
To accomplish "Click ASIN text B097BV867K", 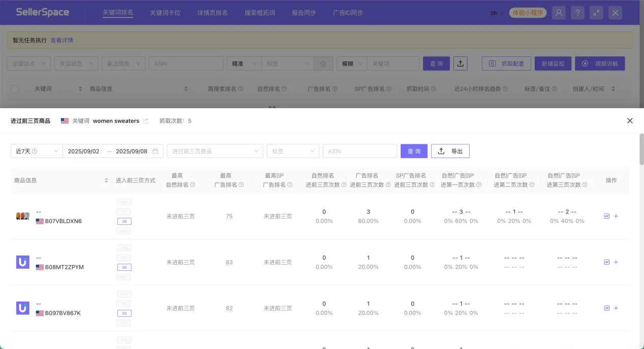I will coord(63,313).
